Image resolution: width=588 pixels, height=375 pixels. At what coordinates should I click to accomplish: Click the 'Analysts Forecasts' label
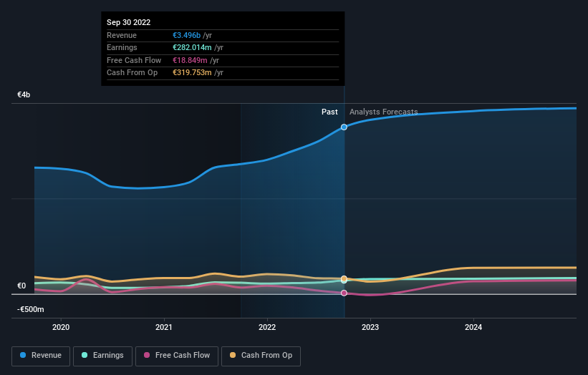click(x=384, y=112)
